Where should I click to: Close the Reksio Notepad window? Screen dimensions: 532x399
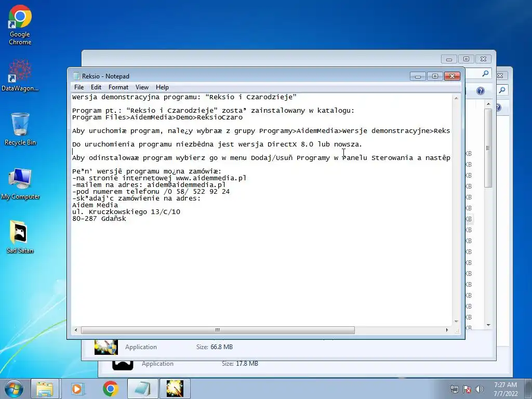click(453, 76)
